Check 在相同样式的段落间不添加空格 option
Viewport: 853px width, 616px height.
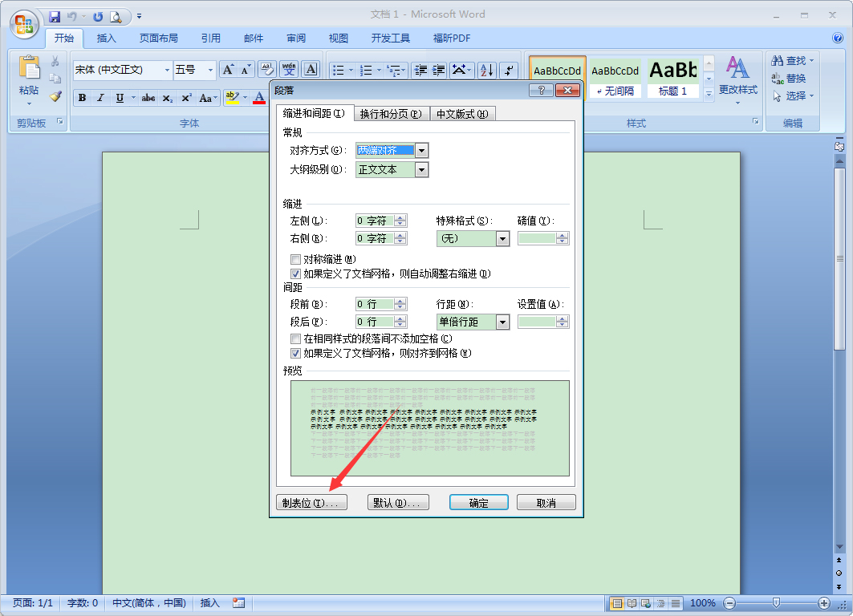(296, 338)
